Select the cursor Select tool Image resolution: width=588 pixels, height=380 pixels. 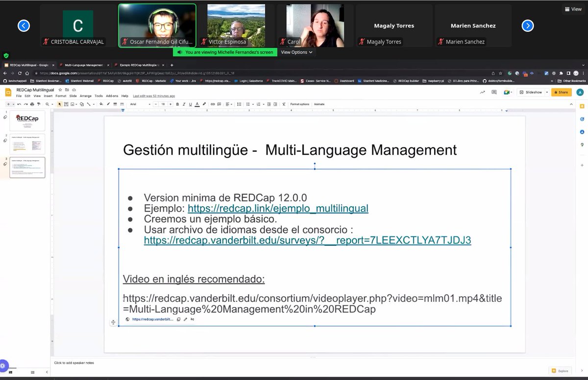[x=59, y=104]
